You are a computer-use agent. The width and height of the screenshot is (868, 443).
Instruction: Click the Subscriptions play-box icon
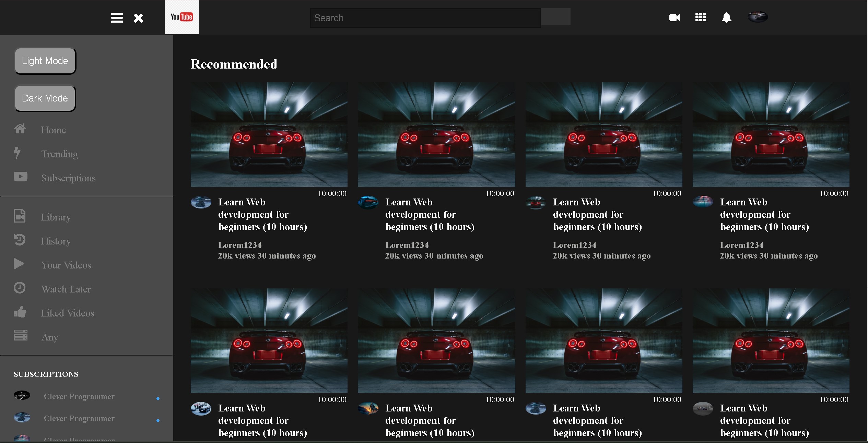click(x=21, y=177)
